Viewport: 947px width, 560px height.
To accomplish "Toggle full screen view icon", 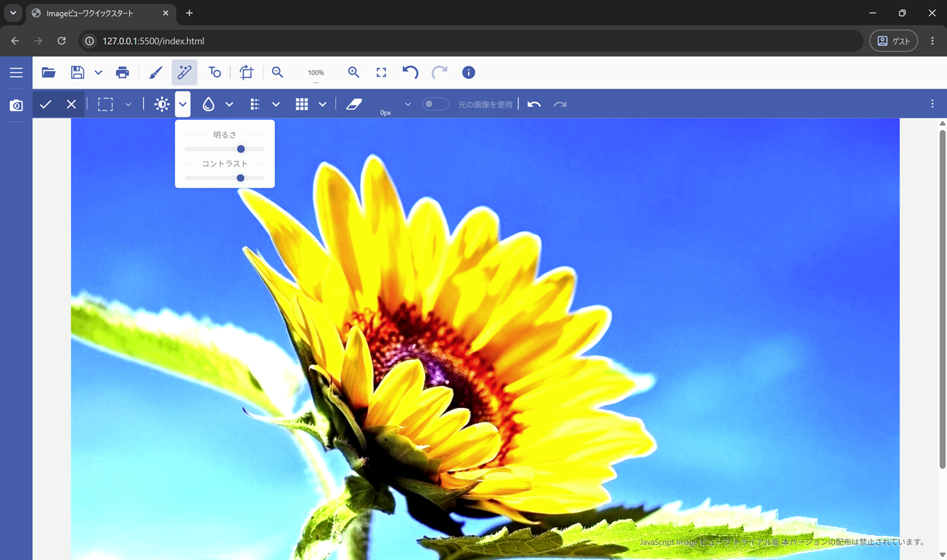I will [x=381, y=72].
